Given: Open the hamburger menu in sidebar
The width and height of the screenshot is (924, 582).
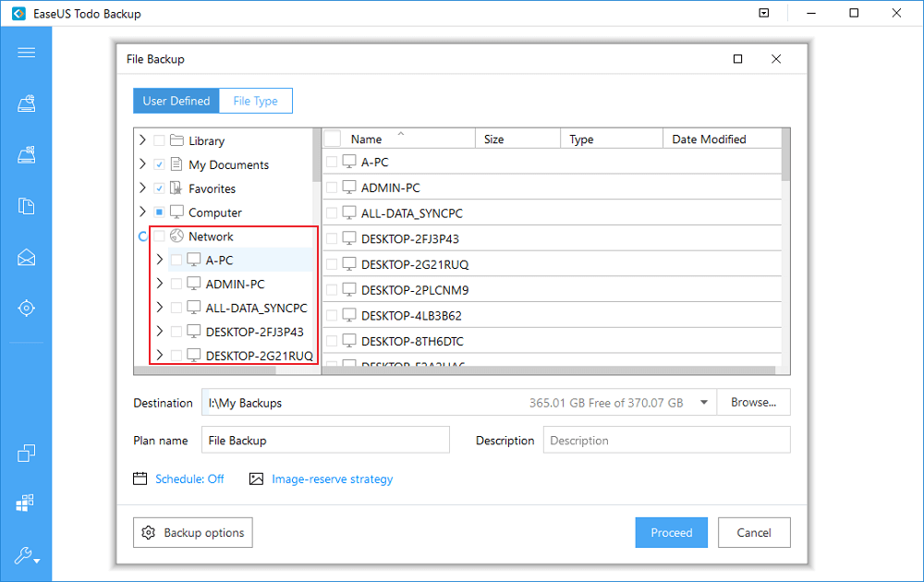Looking at the screenshot, I should point(26,52).
